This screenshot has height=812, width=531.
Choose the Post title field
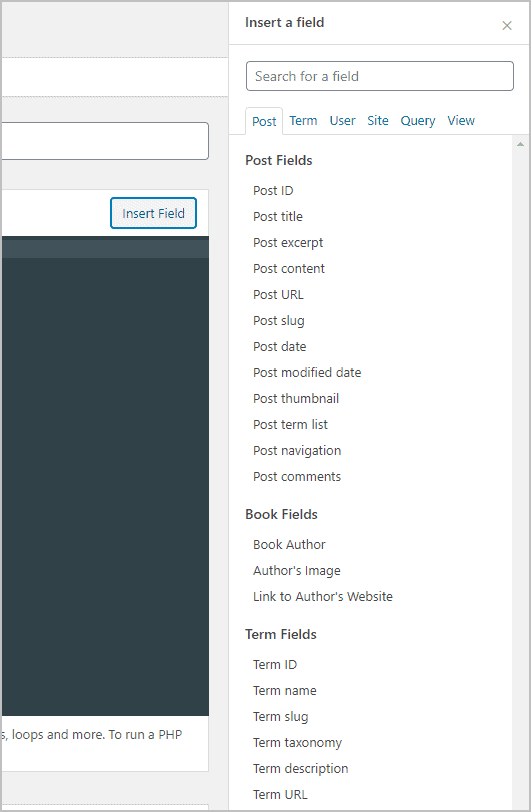278,216
